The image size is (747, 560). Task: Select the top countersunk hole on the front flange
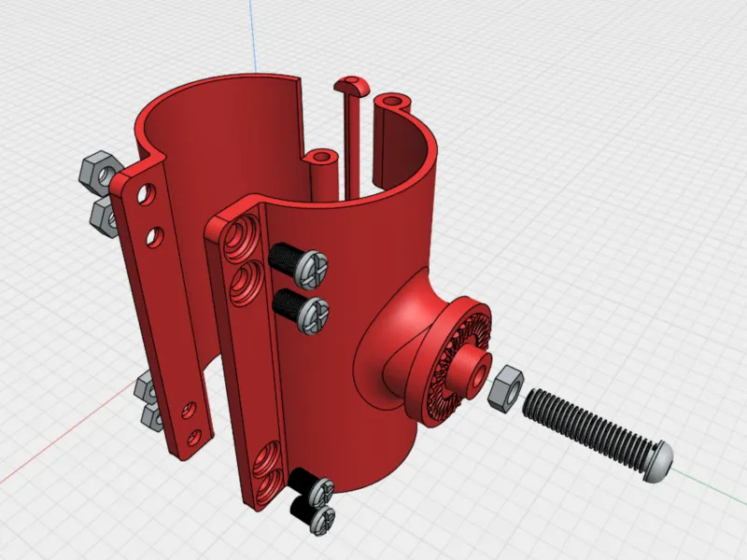tap(241, 238)
